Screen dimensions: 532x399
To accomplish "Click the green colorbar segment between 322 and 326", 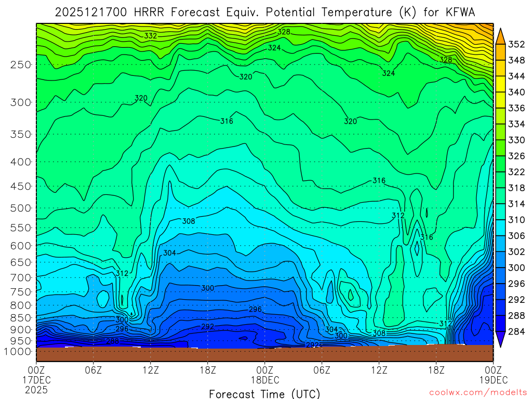I will coord(500,164).
